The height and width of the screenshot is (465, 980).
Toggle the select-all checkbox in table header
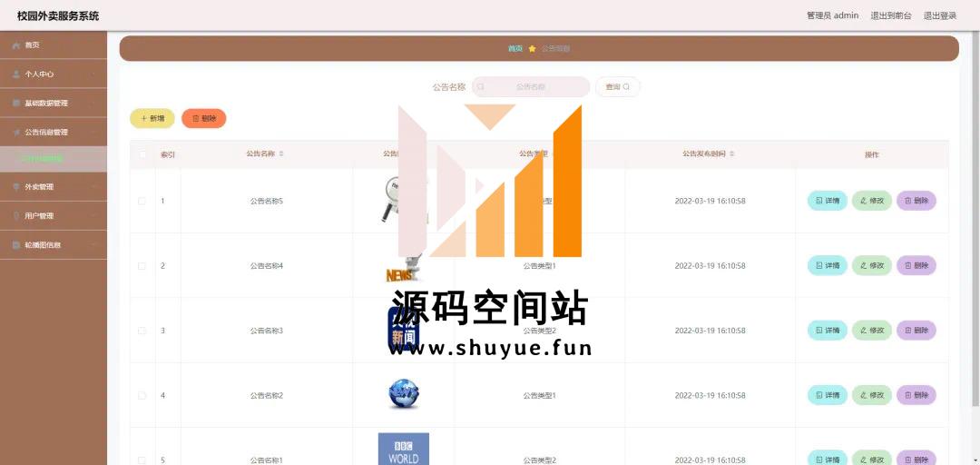click(142, 154)
